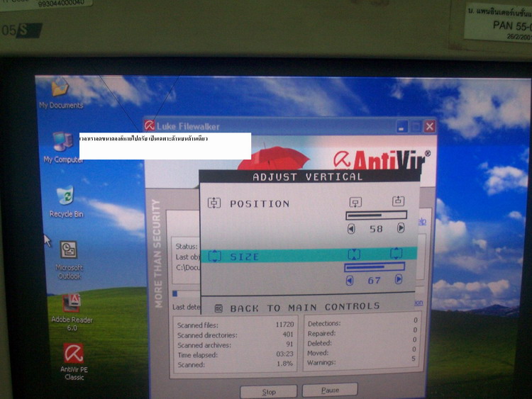The height and width of the screenshot is (399, 532).
Task: Click the Luke Filewalker window title
Action: (188, 127)
